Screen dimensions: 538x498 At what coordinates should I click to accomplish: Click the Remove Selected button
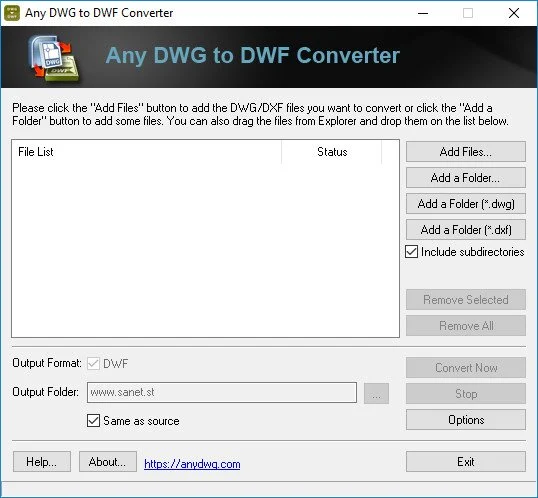[466, 300]
